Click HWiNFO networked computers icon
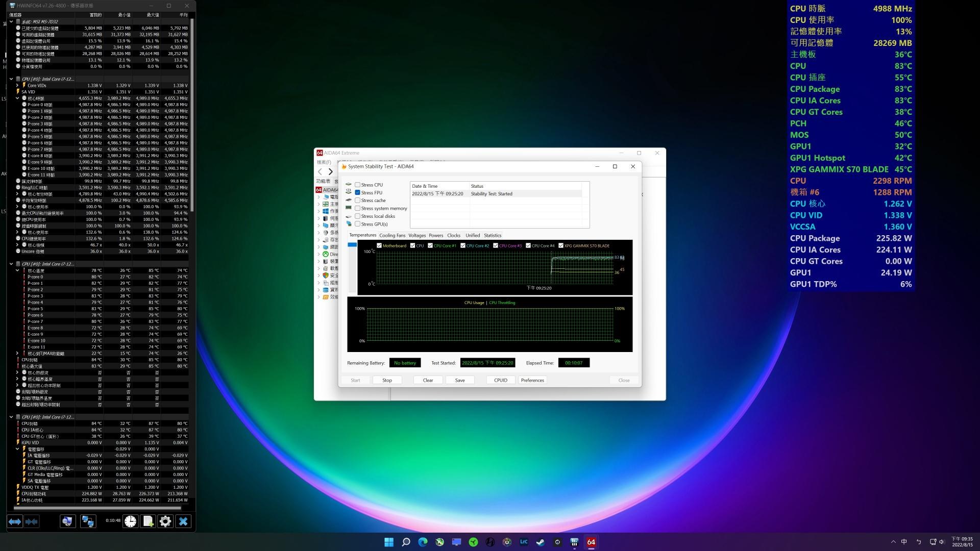 [x=88, y=521]
